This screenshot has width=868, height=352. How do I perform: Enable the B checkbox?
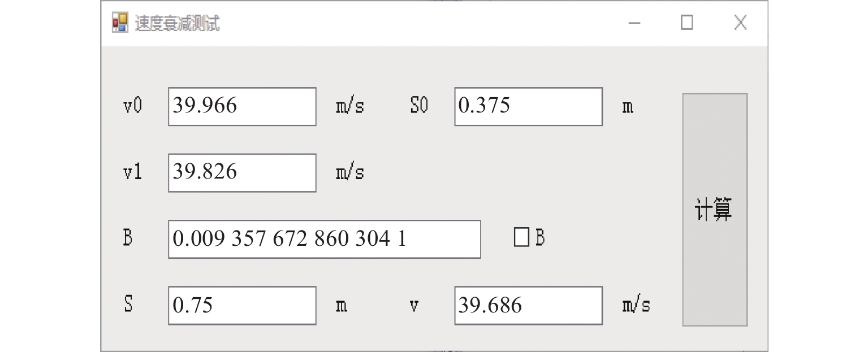[521, 238]
